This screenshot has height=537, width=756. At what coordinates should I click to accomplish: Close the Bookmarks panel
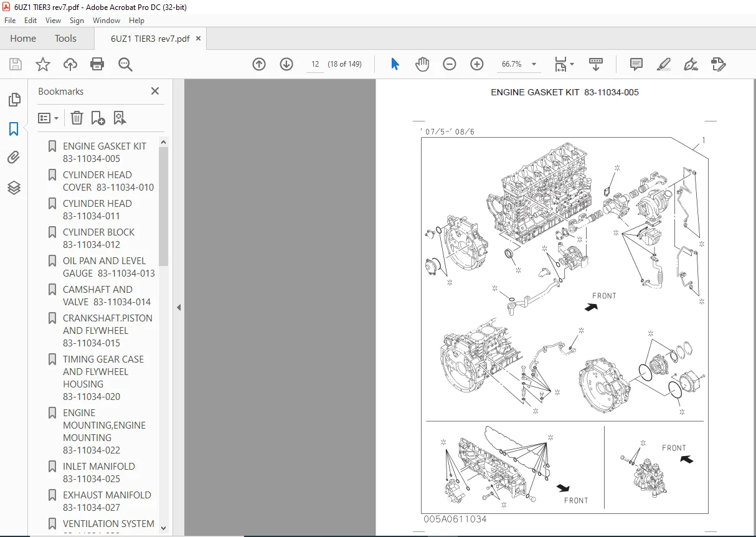click(x=155, y=91)
